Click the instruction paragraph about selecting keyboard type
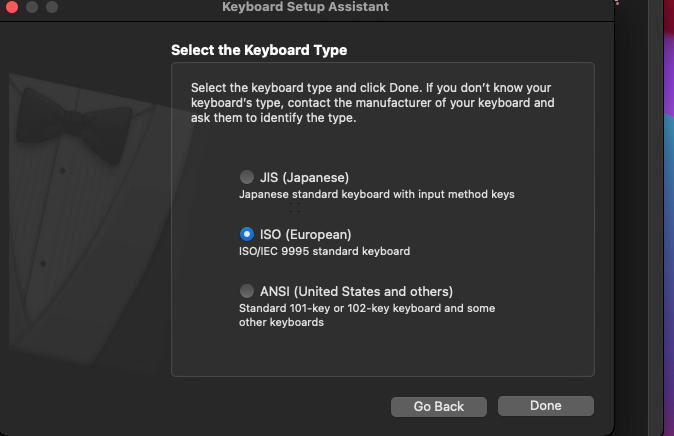Viewport: 674px width, 436px height. tap(373, 103)
